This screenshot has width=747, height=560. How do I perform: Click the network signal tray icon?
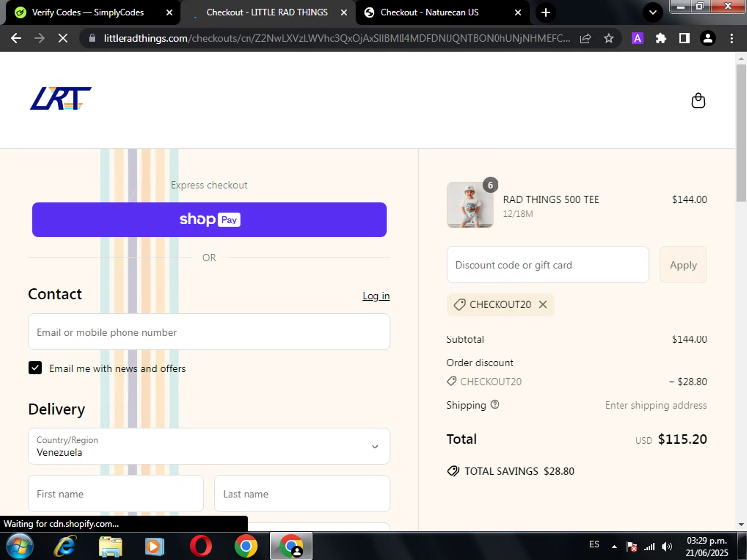[649, 547]
